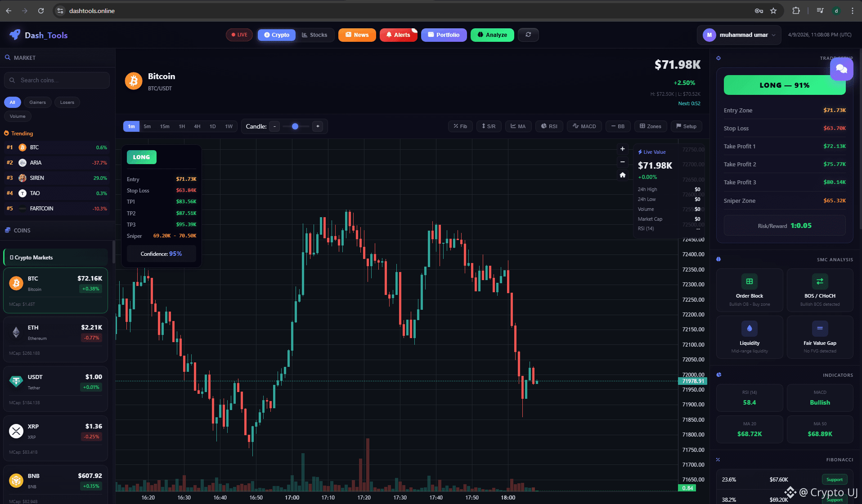Switch chart to 1W timeframe
Image resolution: width=862 pixels, height=504 pixels.
point(229,126)
